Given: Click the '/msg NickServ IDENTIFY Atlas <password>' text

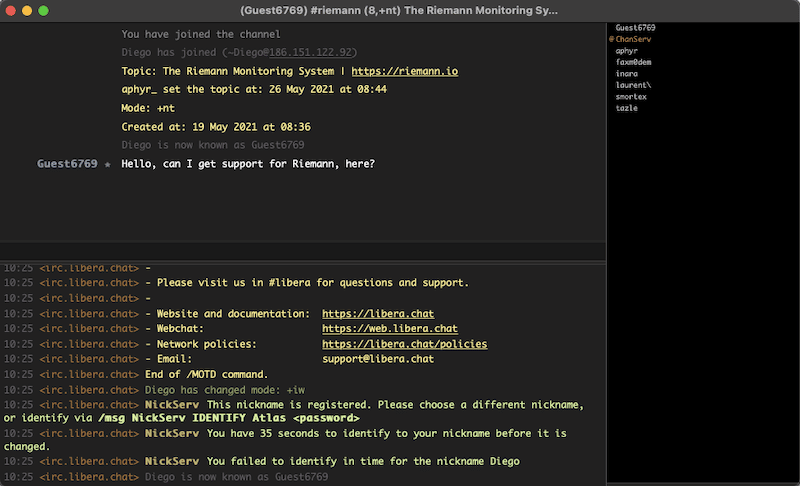Looking at the screenshot, I should [x=229, y=418].
